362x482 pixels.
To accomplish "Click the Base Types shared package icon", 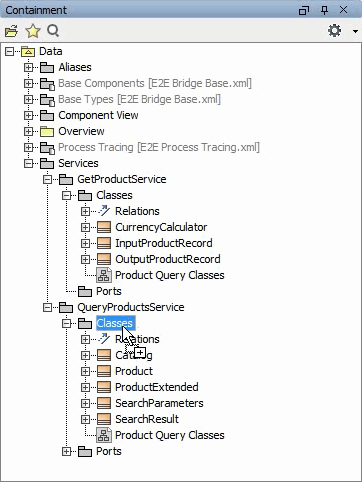I will 47,99.
